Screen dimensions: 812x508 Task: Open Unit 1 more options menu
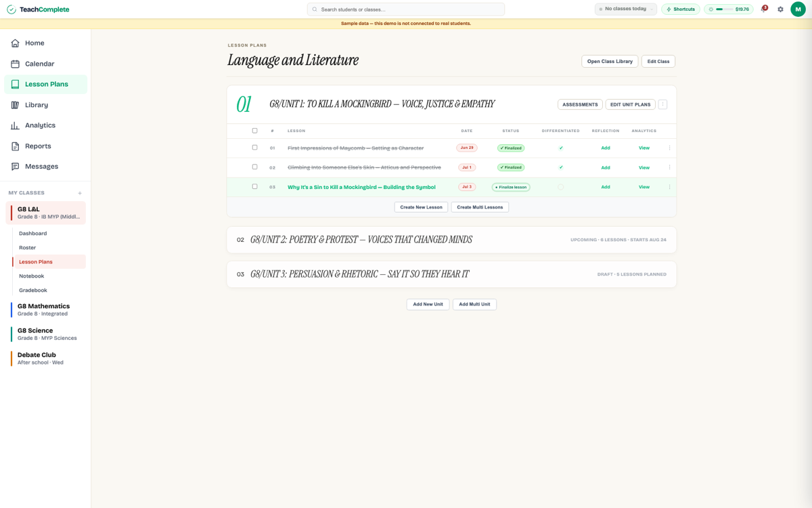click(x=662, y=104)
